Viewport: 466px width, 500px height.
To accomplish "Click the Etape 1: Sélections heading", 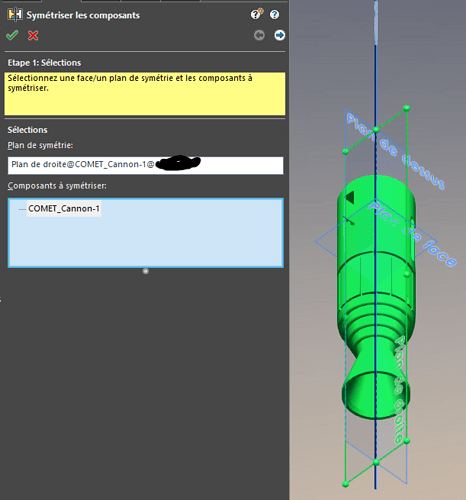I will (x=44, y=63).
